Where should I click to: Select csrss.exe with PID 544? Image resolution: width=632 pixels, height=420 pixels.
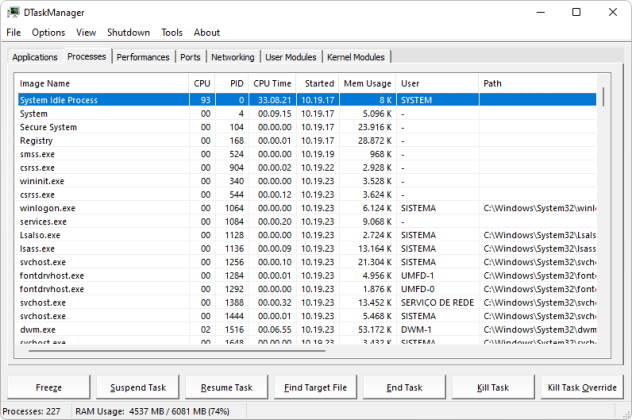[x=307, y=195]
